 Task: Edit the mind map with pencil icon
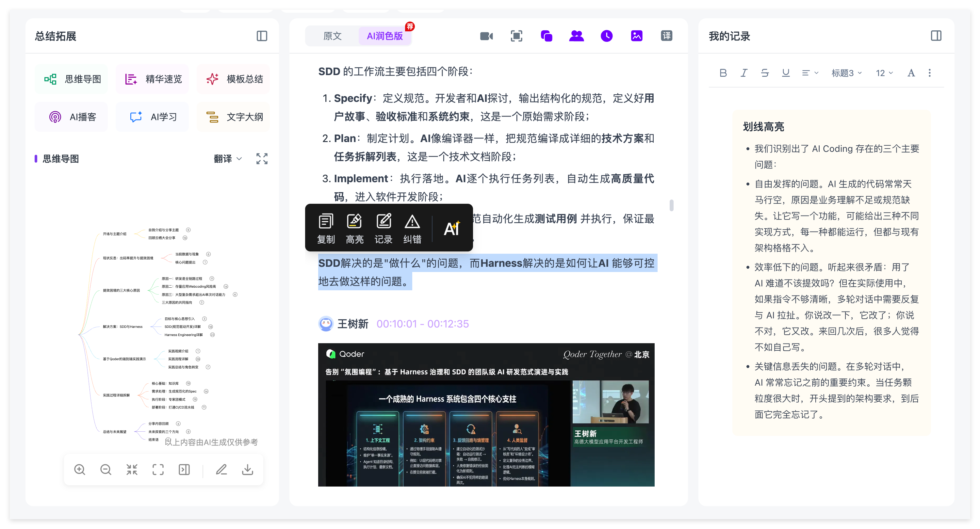point(221,470)
